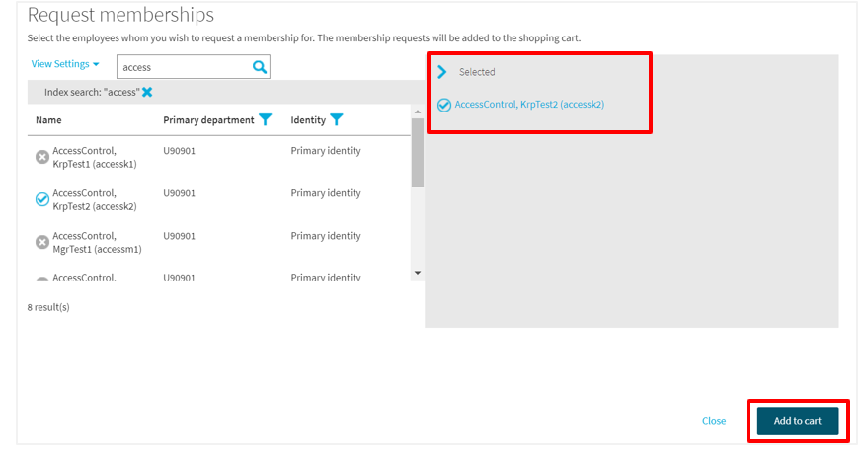Click the Identity column header text
The height and width of the screenshot is (449, 868).
[x=308, y=120]
